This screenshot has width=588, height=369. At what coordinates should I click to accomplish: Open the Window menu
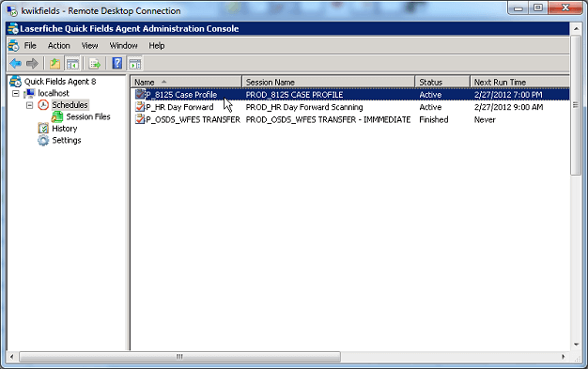123,45
